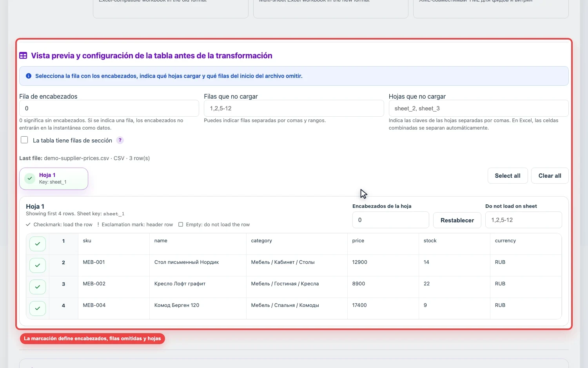This screenshot has height=368, width=588.
Task: Focus the Encabezados de la hoja field
Action: [390, 220]
